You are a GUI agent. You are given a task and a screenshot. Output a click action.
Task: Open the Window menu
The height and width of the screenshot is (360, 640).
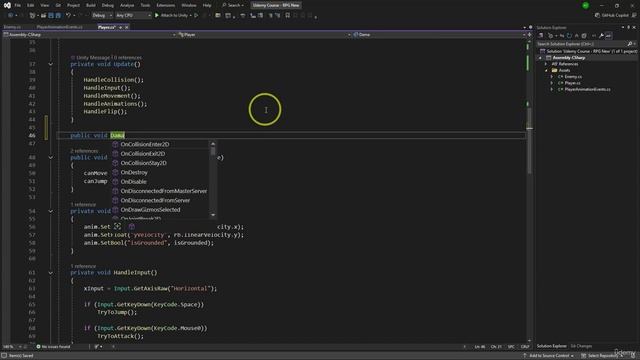(x=189, y=5)
